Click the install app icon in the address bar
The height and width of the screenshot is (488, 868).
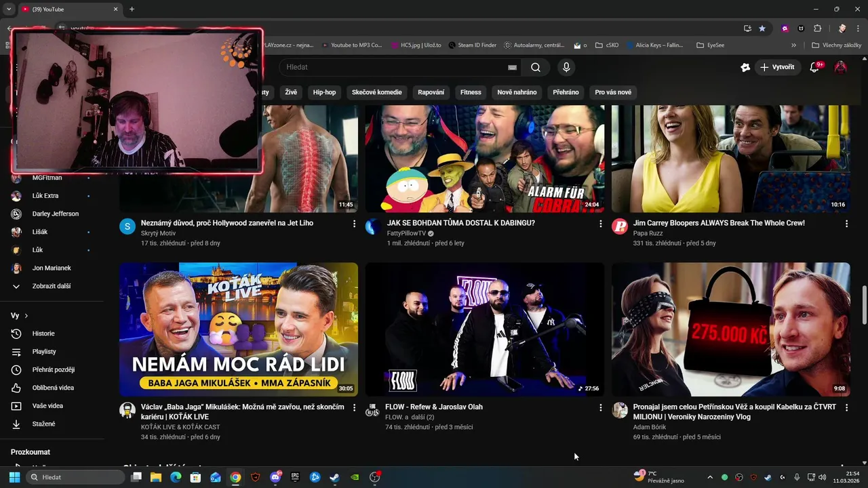click(747, 28)
